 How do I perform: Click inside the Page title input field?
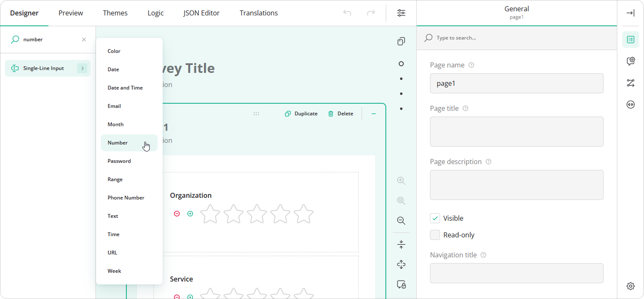[x=516, y=132]
